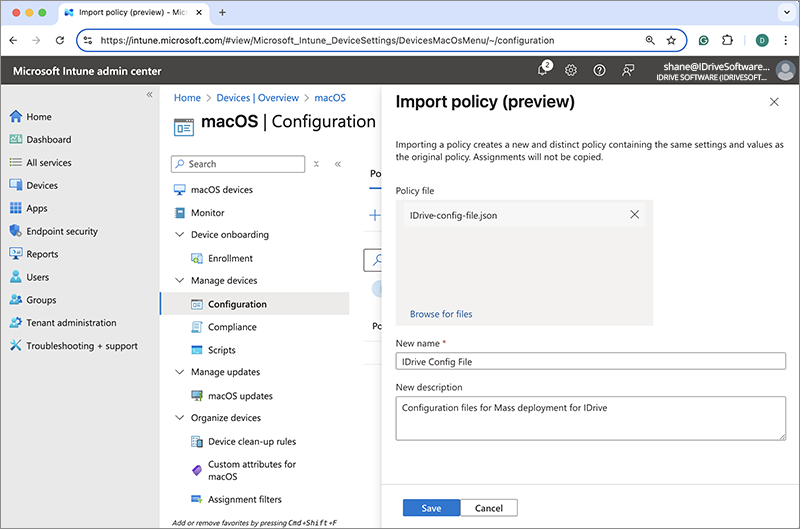The image size is (800, 529).
Task: Open Endpoint security in left sidebar
Action: click(x=62, y=231)
